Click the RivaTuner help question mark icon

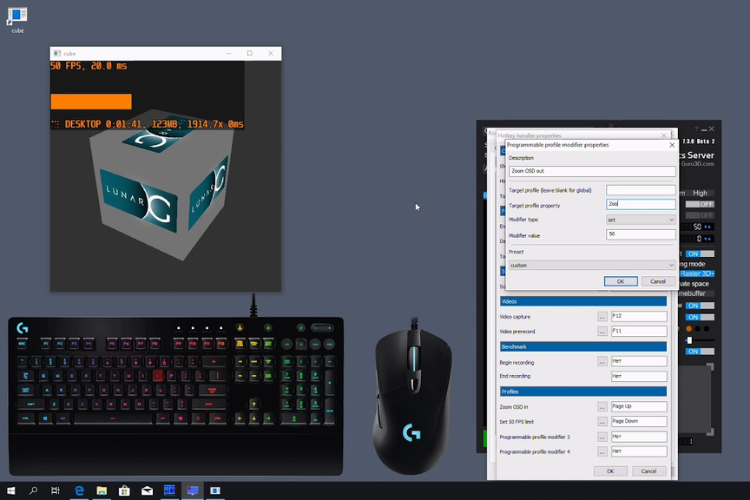pyautogui.click(x=696, y=129)
